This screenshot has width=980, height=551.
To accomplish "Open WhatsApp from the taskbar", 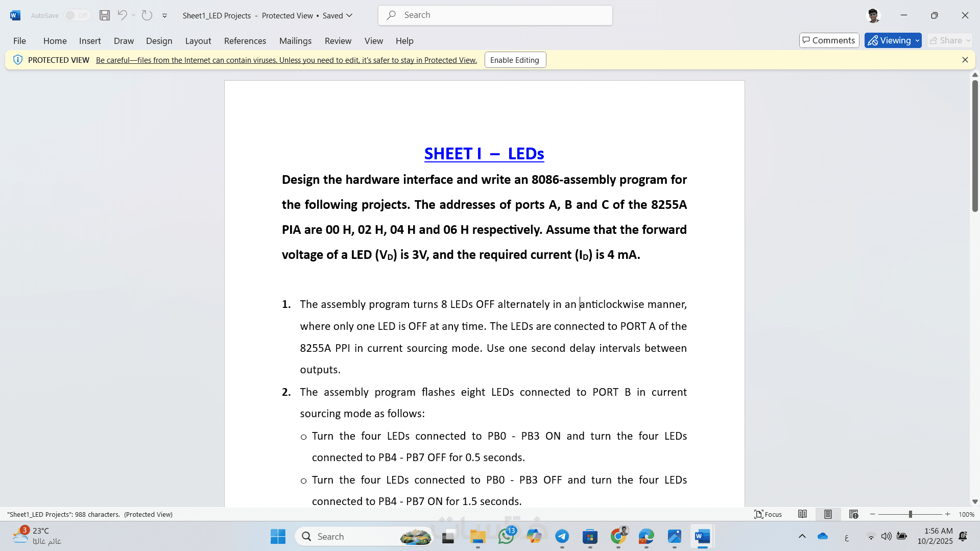I will pyautogui.click(x=506, y=537).
